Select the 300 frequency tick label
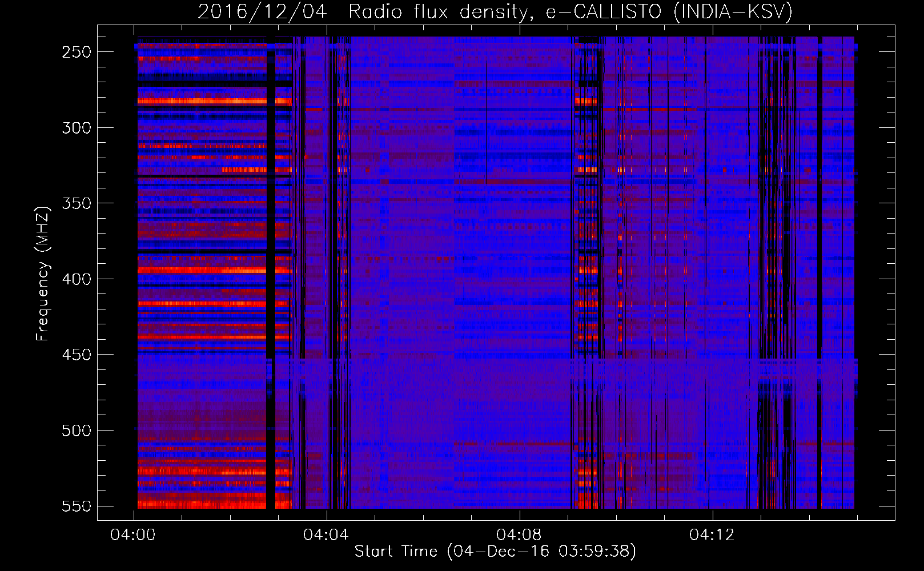The image size is (924, 571). tap(77, 128)
